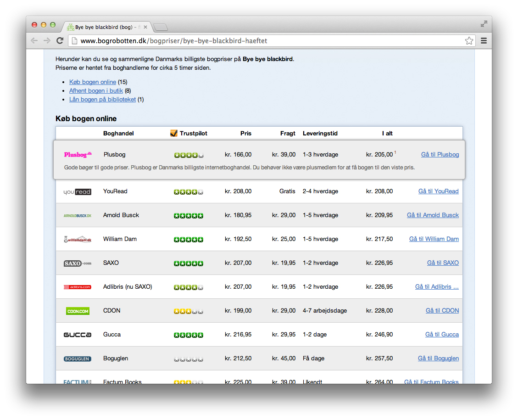The width and height of the screenshot is (518, 420).
Task: Click the Plusbog store logo
Action: click(x=78, y=155)
